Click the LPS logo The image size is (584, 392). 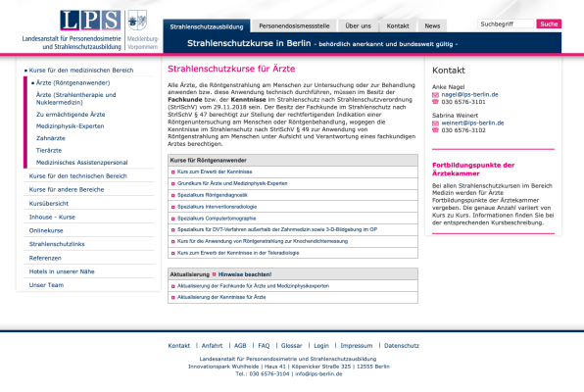point(90,21)
